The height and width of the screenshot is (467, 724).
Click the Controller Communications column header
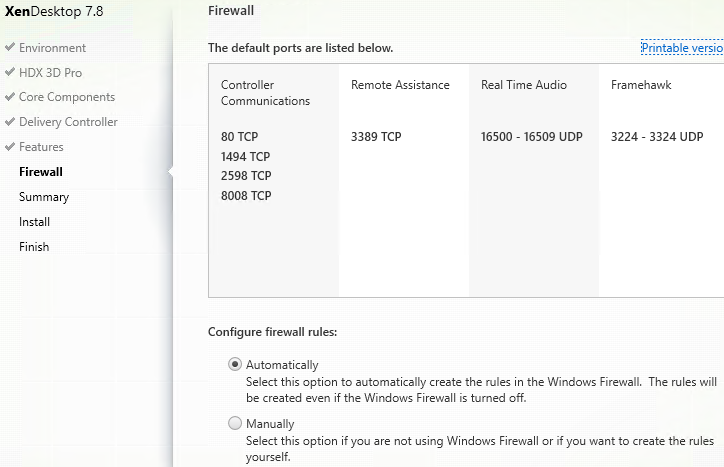tap(265, 93)
